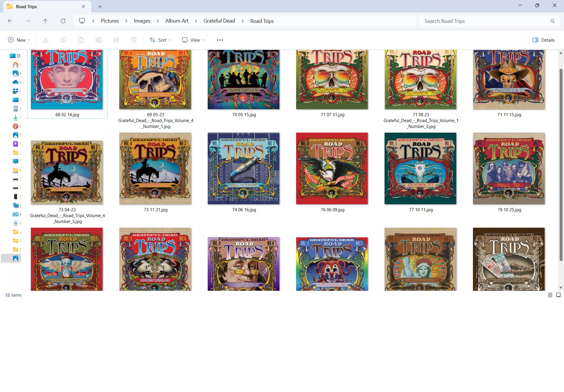The width and height of the screenshot is (564, 392).
Task: Select the 74 06 16.jpg thumbnail
Action: pos(244,168)
